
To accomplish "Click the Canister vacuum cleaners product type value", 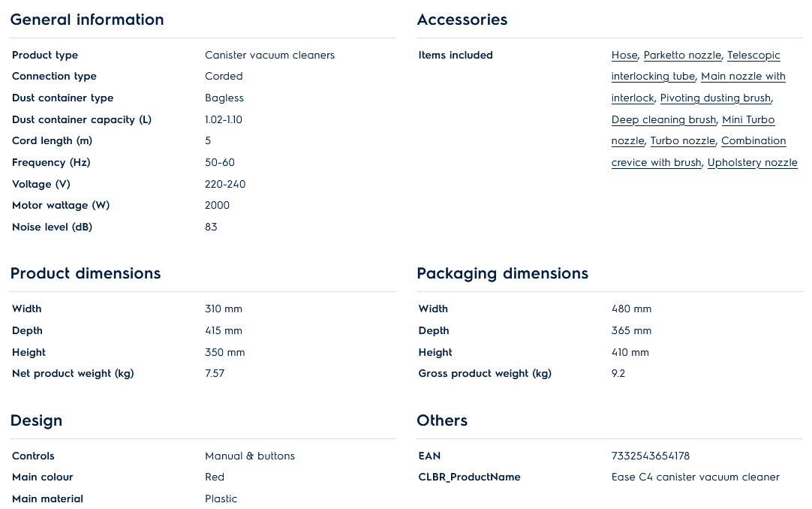I will [269, 56].
